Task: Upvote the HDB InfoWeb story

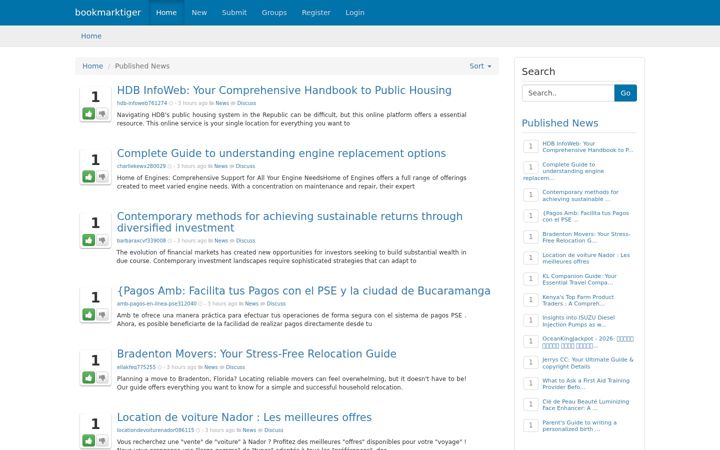Action: [x=89, y=113]
